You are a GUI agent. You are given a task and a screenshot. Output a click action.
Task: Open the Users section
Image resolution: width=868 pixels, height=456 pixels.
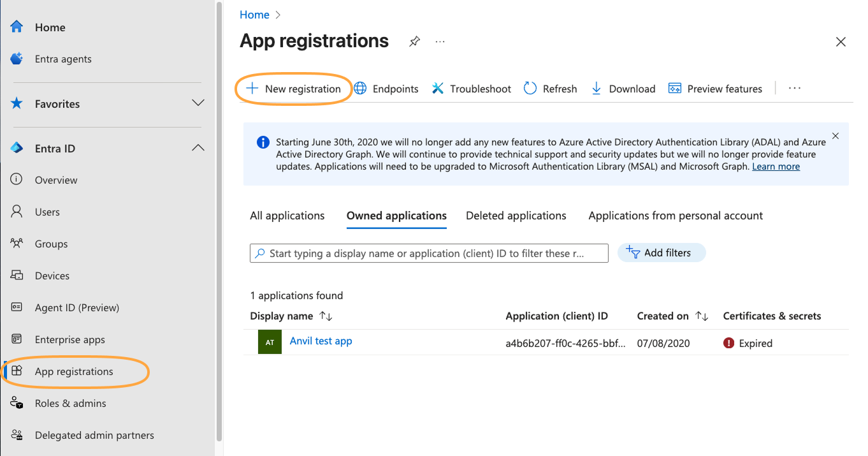(47, 211)
